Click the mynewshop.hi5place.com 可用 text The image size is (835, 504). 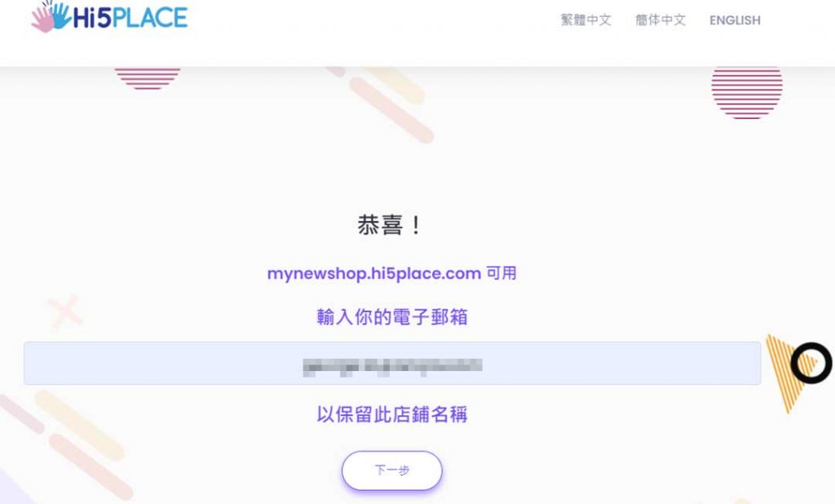coord(392,273)
